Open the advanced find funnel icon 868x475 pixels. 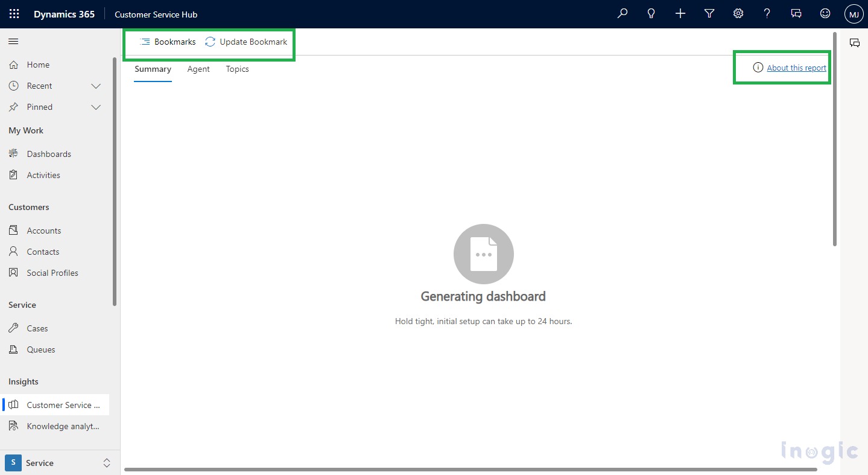coord(709,13)
